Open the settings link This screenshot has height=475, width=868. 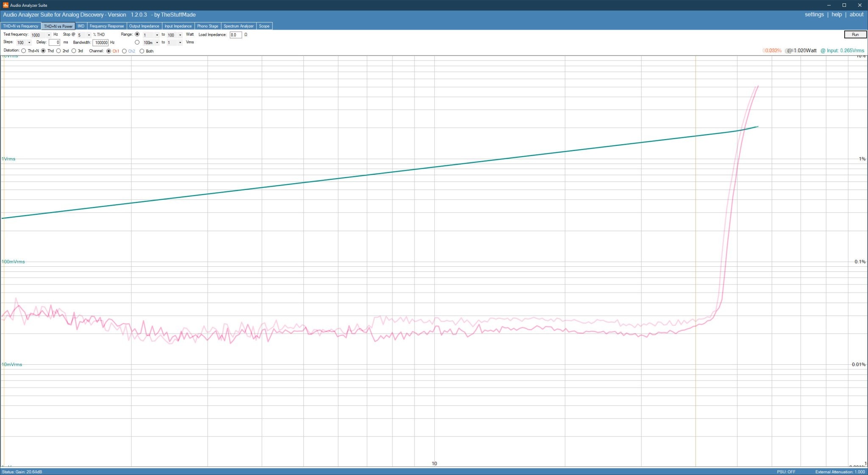pyautogui.click(x=814, y=14)
